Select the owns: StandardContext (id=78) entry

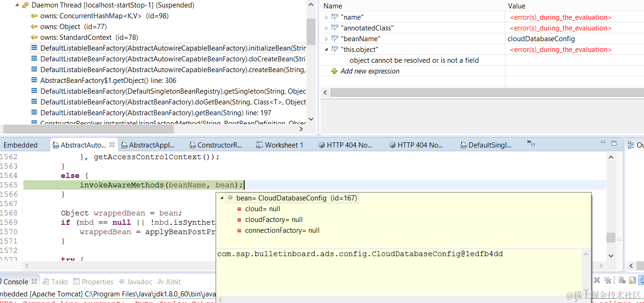click(x=89, y=37)
